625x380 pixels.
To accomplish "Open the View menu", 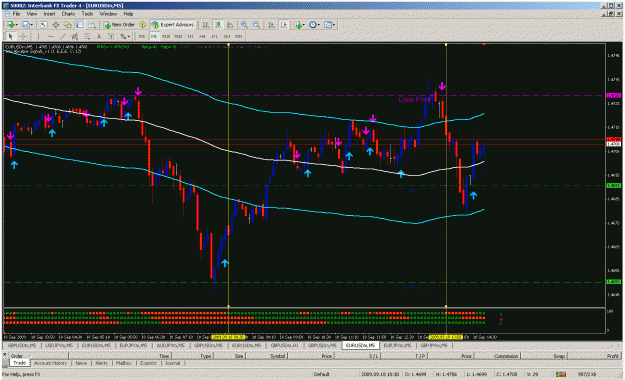I will [x=32, y=14].
